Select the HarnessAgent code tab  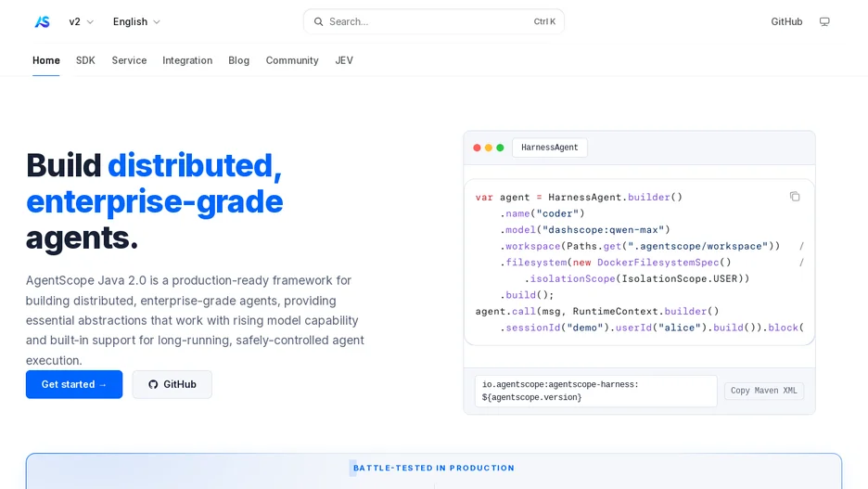(x=549, y=148)
